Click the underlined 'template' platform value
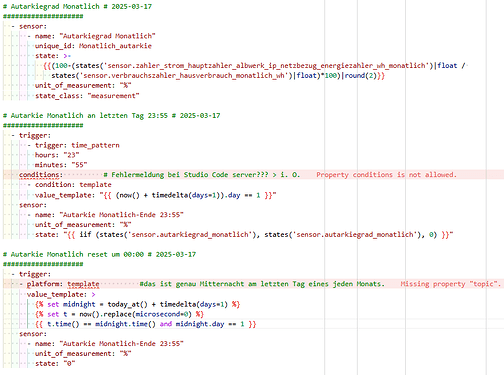Viewport: 504px width, 375px height. [x=83, y=284]
